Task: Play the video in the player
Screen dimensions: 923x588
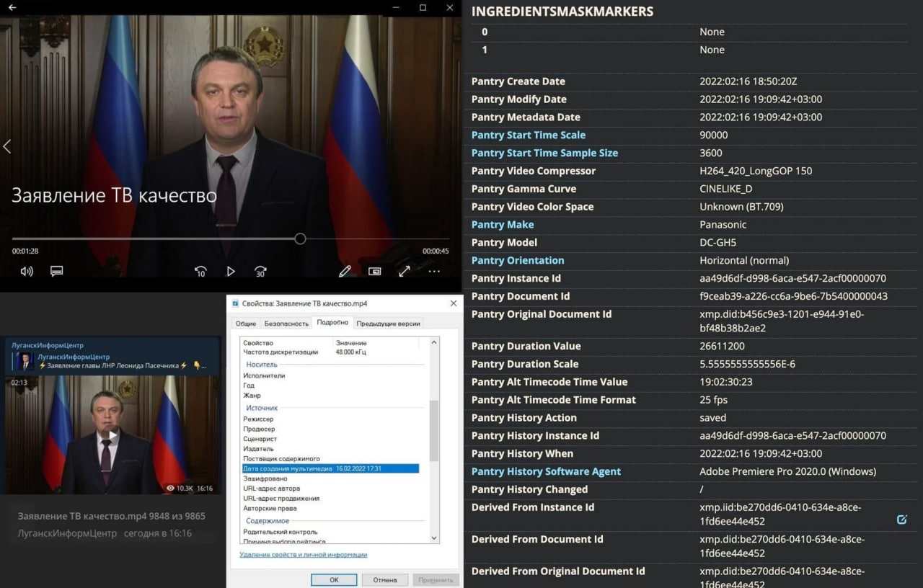Action: click(231, 271)
